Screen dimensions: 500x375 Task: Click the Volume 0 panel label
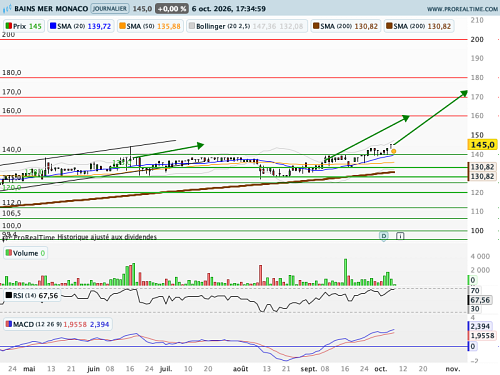pos(25,253)
